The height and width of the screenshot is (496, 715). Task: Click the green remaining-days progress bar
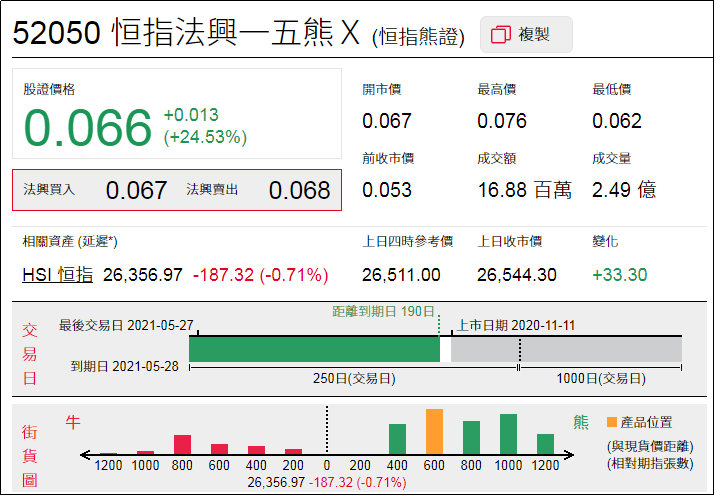pos(314,349)
